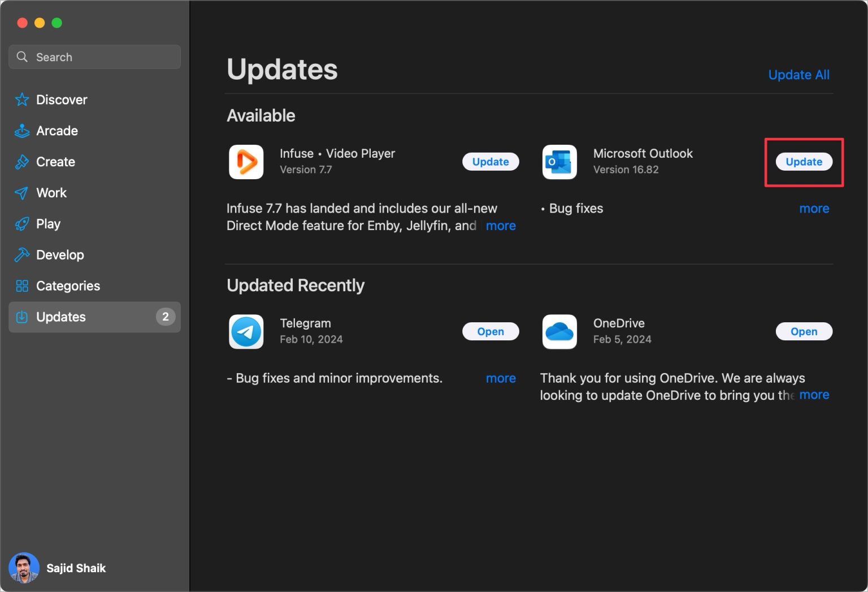
Task: Expand Infuse's full release notes with more
Action: point(500,225)
